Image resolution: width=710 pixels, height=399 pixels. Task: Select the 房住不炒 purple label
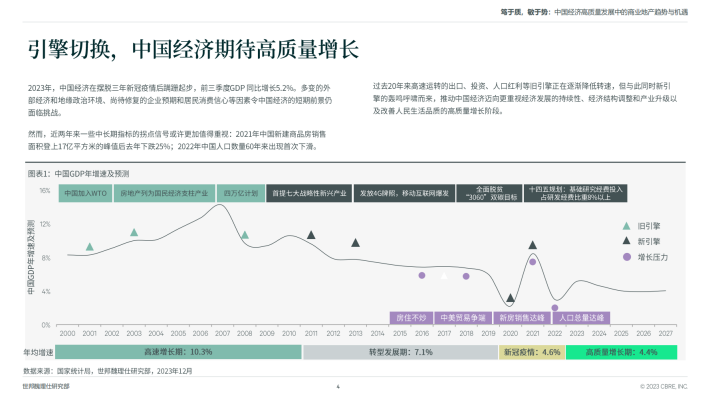tap(412, 318)
